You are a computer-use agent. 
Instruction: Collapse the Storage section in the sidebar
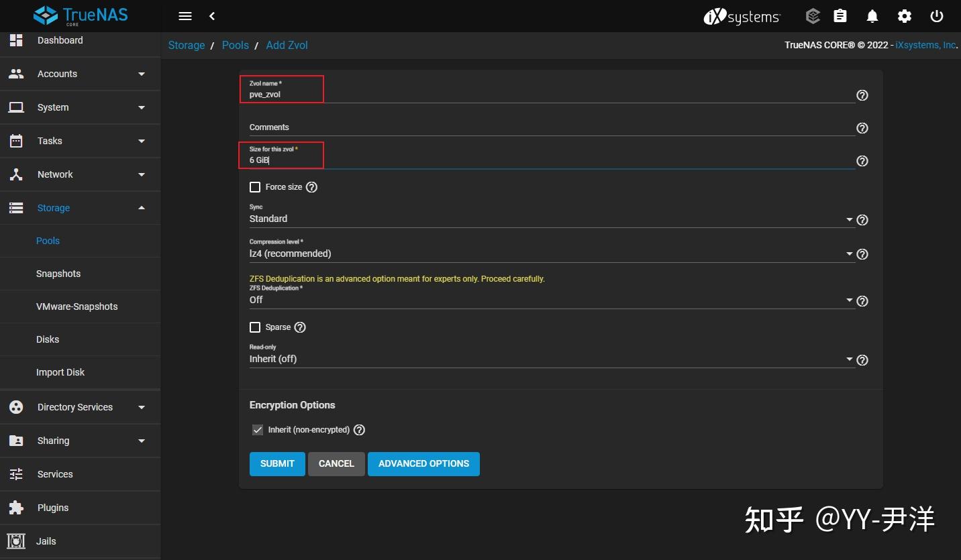(x=142, y=208)
